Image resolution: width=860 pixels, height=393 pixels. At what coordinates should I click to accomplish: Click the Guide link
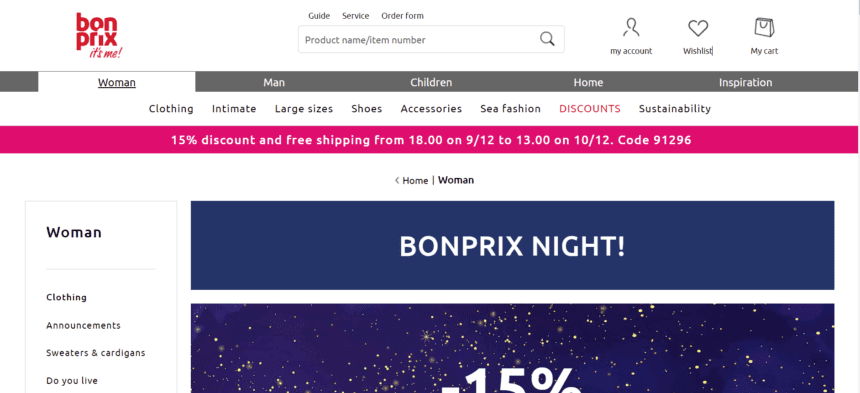point(319,16)
